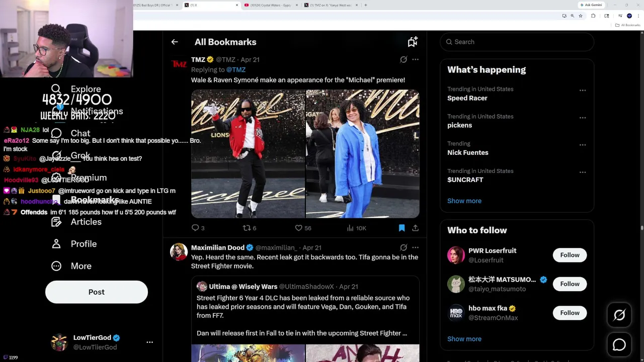644x362 pixels.
Task: Open more options for pickens trend
Action: click(x=583, y=118)
